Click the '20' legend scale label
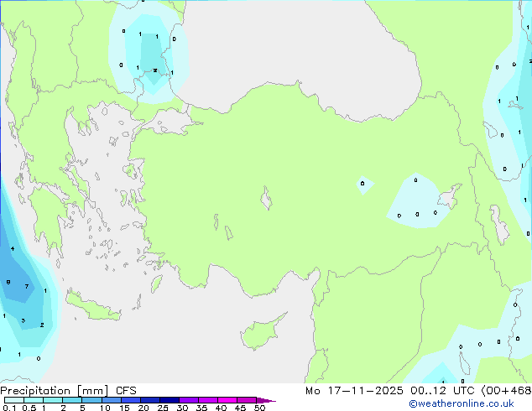Image resolution: width=532 pixels, height=411 pixels. point(143,408)
